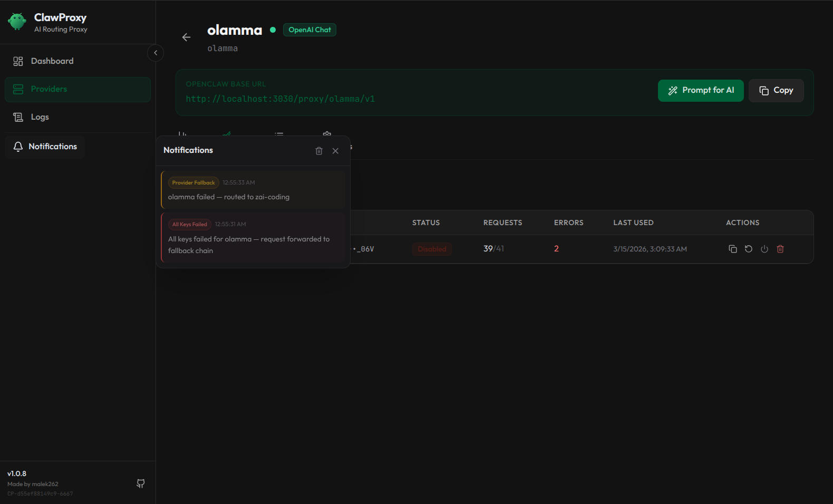Viewport: 833px width, 504px height.
Task: Click the error count 2
Action: click(556, 249)
